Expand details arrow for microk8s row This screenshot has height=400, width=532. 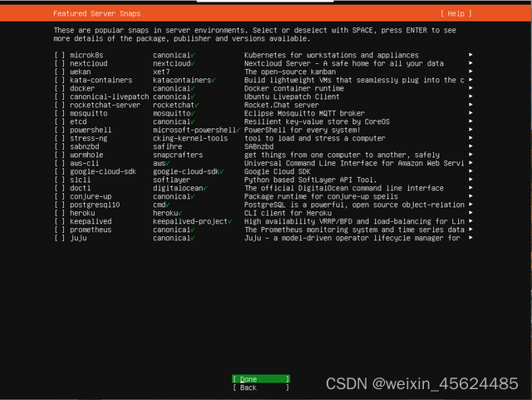coord(470,55)
